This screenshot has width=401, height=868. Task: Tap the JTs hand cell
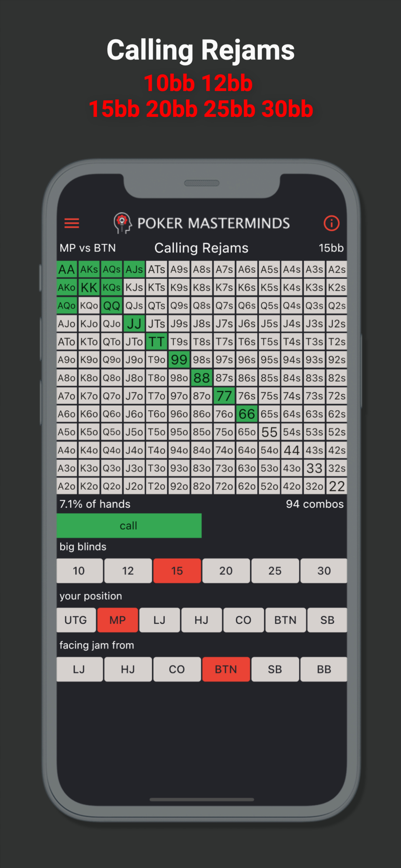(157, 324)
